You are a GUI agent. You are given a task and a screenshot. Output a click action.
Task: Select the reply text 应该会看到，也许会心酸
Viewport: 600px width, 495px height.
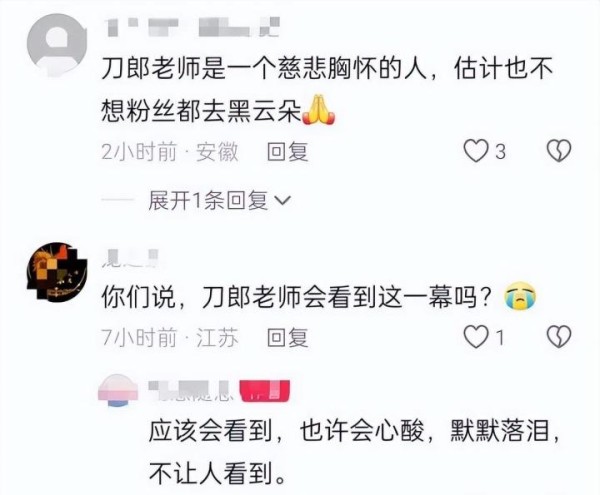pos(287,431)
